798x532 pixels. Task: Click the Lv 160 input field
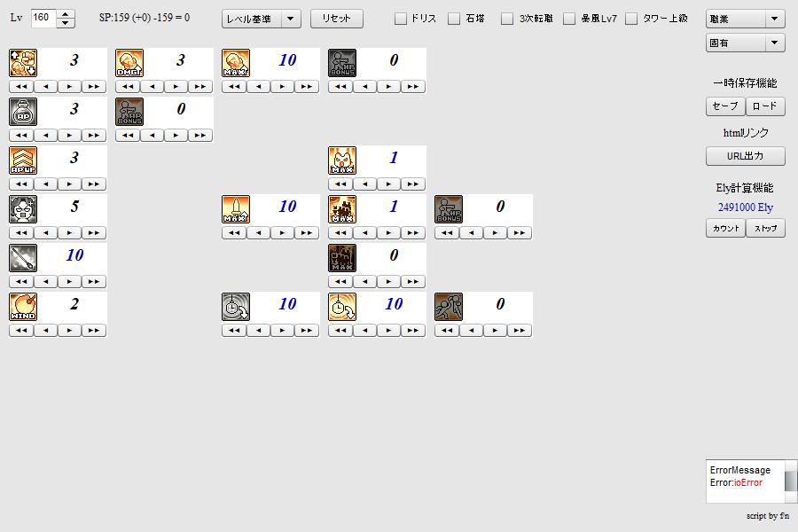click(43, 19)
